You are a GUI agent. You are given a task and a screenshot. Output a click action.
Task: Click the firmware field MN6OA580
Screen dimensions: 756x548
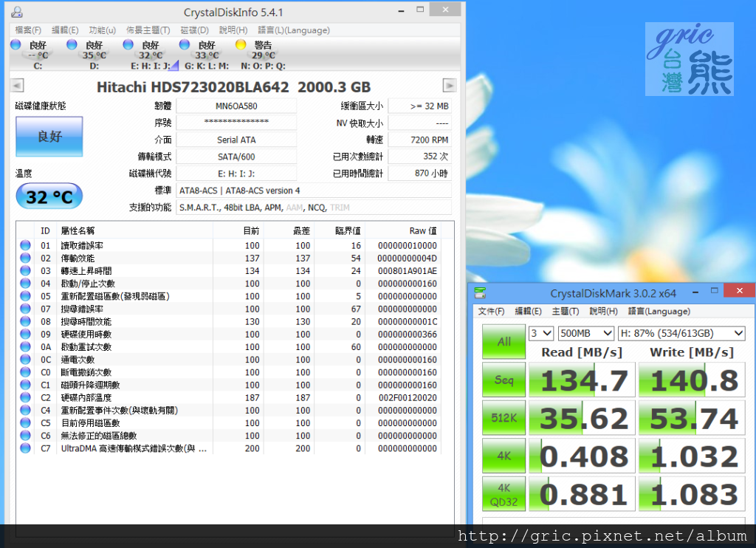point(236,106)
